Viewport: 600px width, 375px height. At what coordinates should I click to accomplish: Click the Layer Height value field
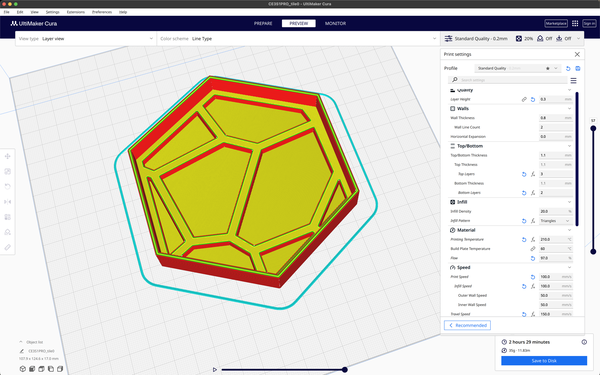[556, 99]
